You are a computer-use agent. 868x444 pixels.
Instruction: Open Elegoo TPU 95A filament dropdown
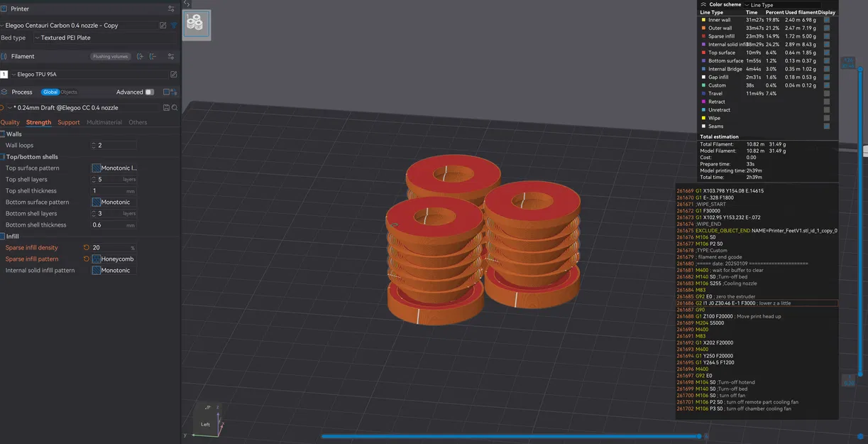(89, 74)
